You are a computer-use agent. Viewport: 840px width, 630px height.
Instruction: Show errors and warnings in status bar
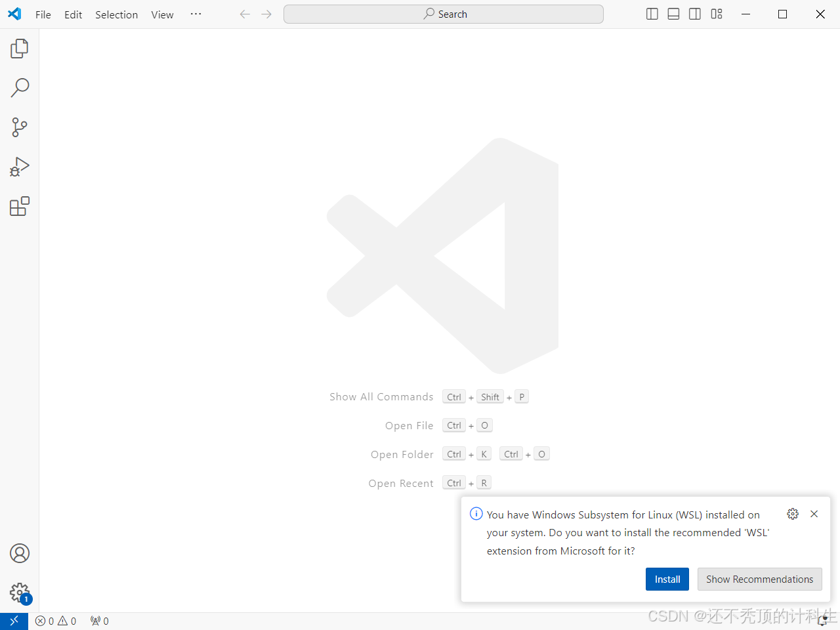click(x=56, y=621)
